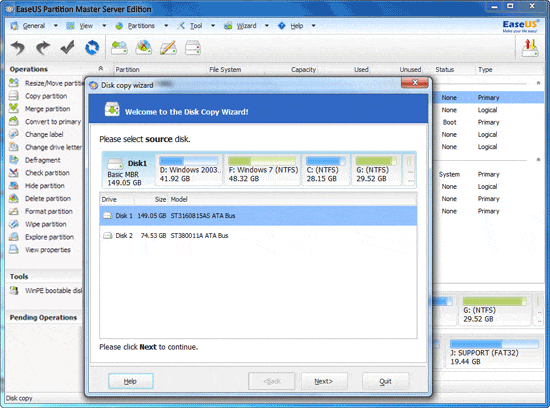
Task: Expand the dropdown arrow next to General
Action: pyautogui.click(x=55, y=26)
